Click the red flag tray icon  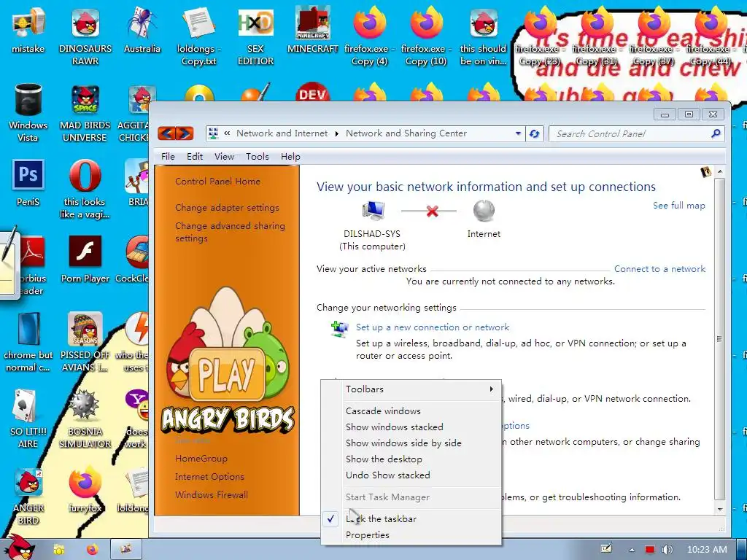pyautogui.click(x=649, y=550)
